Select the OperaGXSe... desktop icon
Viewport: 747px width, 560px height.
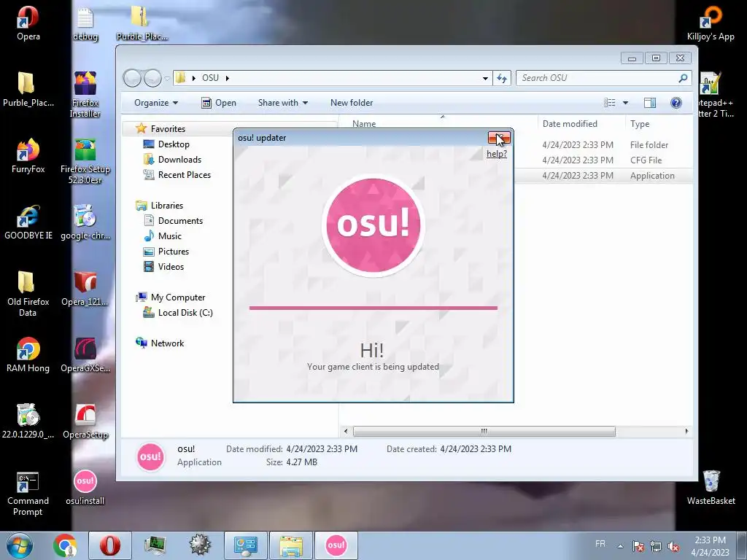pyautogui.click(x=85, y=355)
